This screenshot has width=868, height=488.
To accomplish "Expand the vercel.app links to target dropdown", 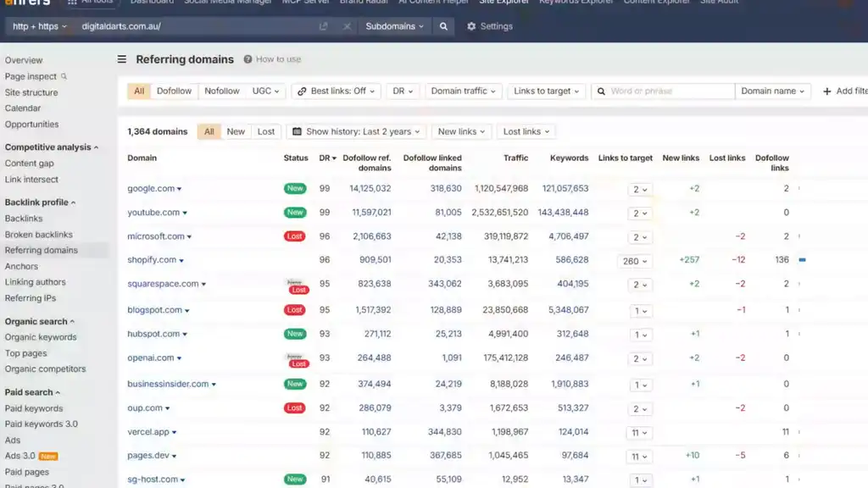I will (639, 433).
